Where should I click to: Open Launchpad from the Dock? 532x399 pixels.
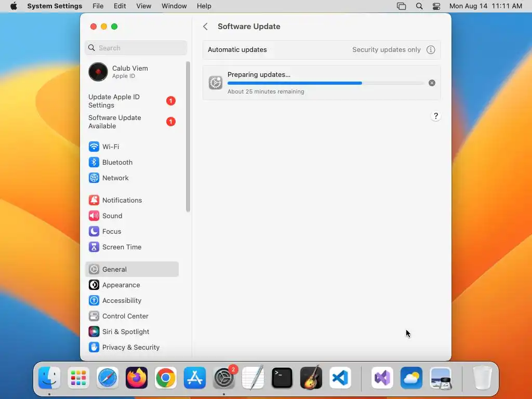[x=78, y=378]
